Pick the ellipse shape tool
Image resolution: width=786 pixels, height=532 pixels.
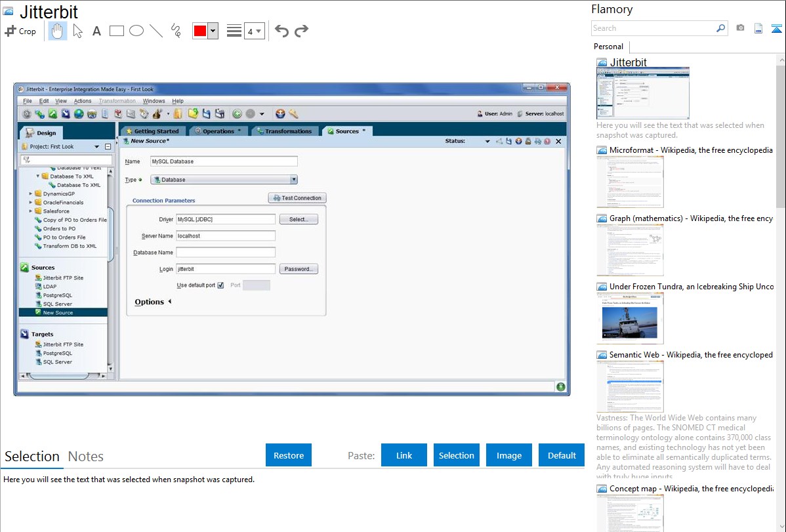136,31
